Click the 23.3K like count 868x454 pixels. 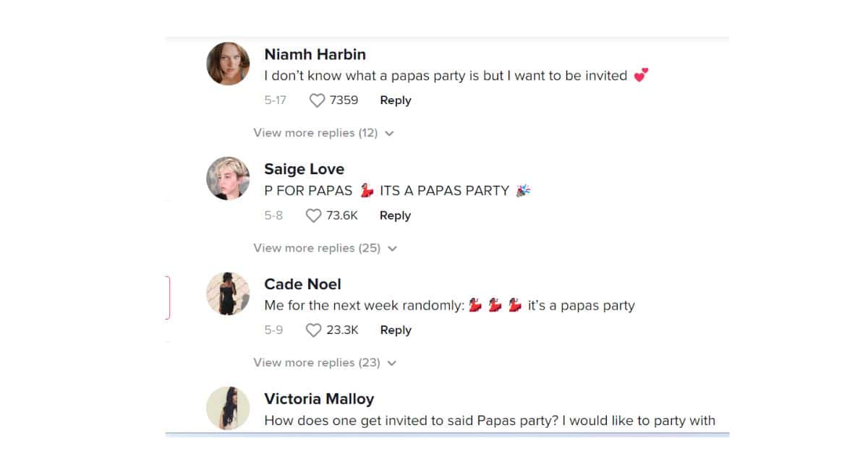(x=342, y=330)
